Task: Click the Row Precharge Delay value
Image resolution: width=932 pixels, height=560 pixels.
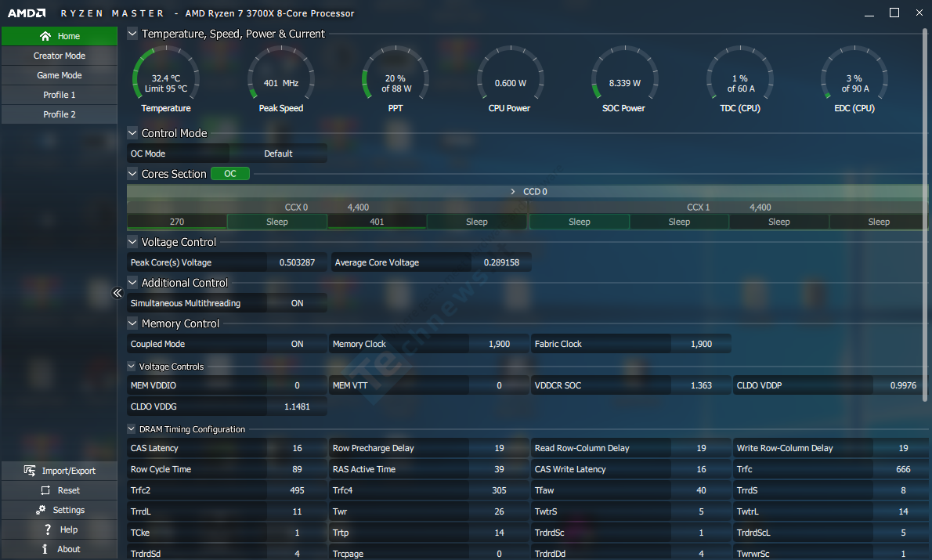Action: coord(500,448)
